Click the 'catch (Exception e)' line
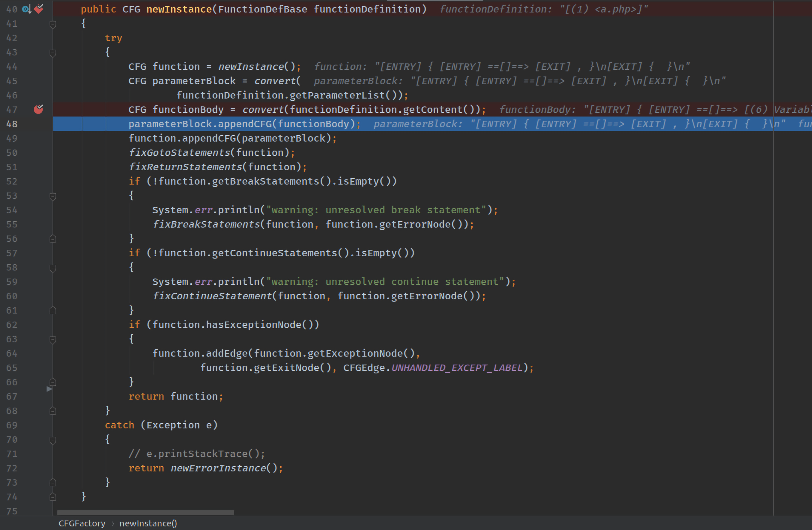 pos(161,425)
